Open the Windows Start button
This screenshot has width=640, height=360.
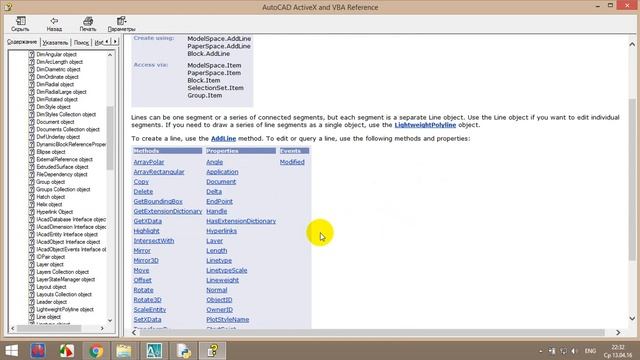click(12, 351)
